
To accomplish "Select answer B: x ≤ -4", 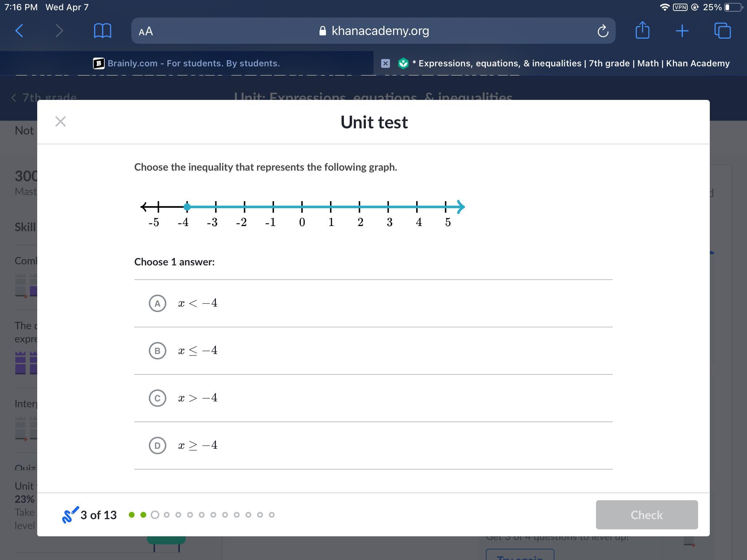I will pyautogui.click(x=158, y=351).
